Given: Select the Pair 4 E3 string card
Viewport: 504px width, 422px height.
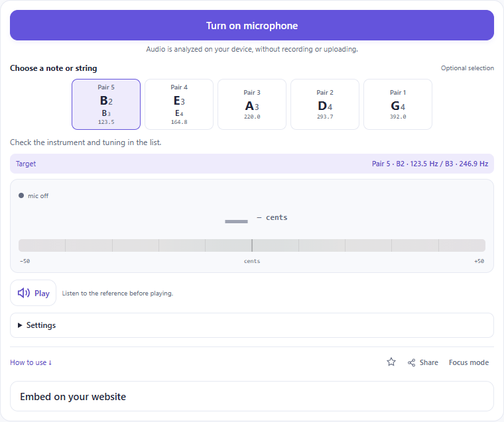Looking at the screenshot, I should click(179, 105).
